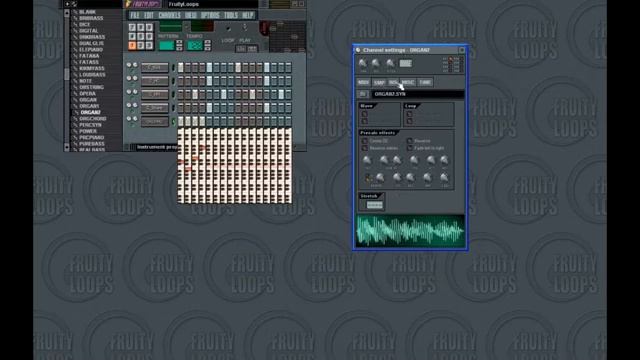Viewport: 640px width, 360px height.
Task: Select the POWER preset in browser
Action: 88,131
